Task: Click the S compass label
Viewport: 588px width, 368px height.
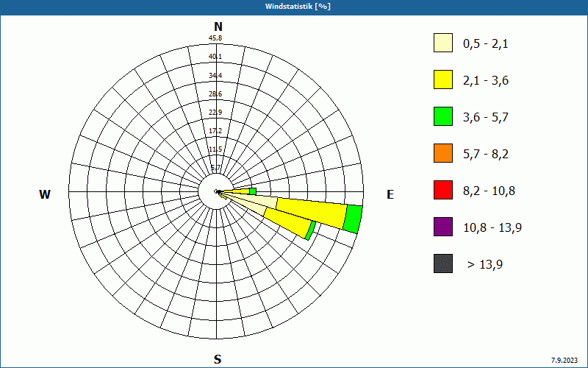Action: 218,360
